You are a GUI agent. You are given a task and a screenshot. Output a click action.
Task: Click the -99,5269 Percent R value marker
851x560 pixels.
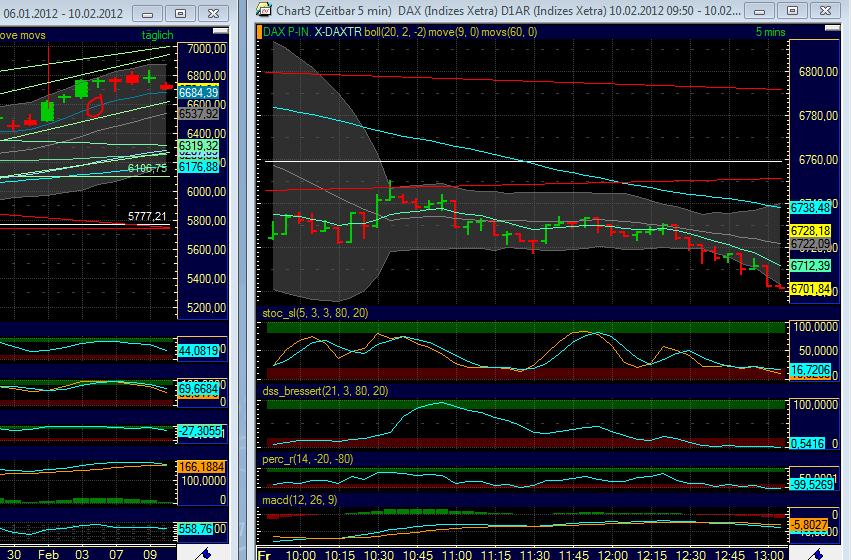point(812,485)
